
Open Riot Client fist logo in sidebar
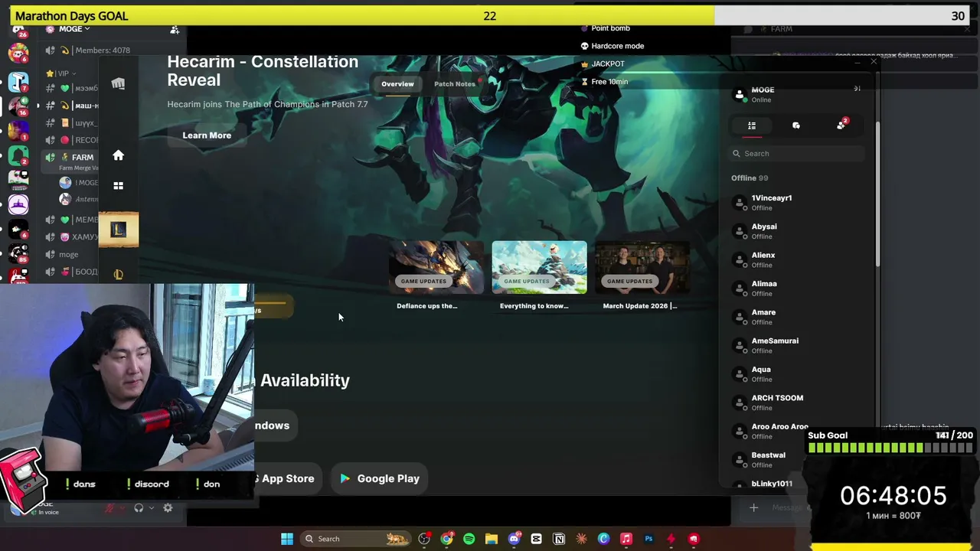pos(118,83)
